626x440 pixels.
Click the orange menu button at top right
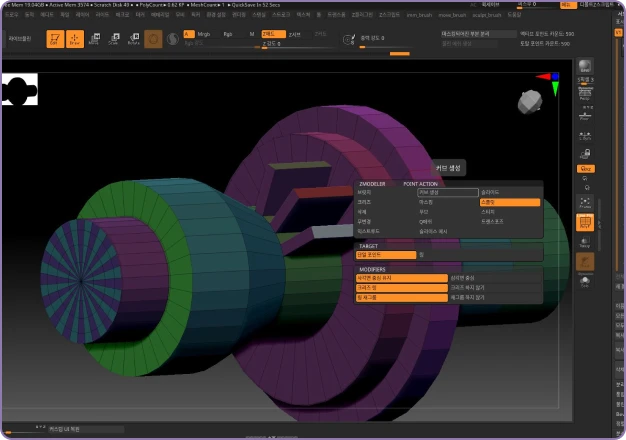[567, 5]
